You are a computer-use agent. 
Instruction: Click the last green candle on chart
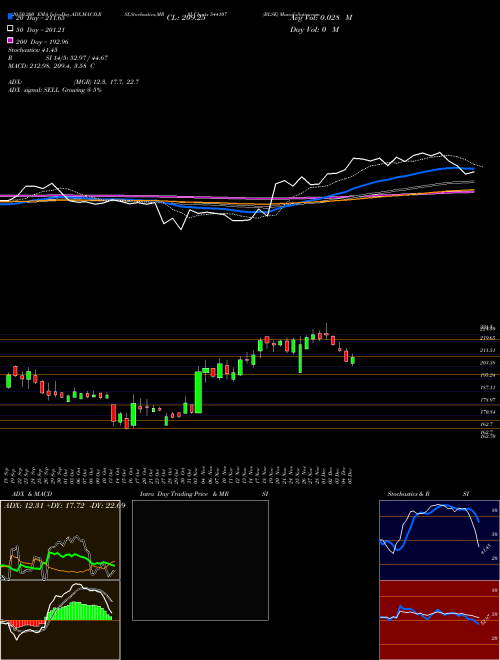(x=353, y=360)
